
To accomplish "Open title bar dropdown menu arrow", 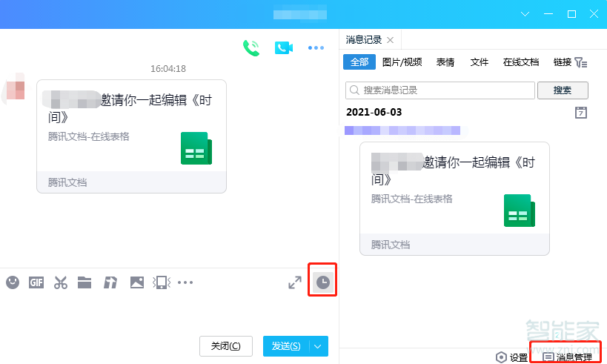I will (x=525, y=14).
